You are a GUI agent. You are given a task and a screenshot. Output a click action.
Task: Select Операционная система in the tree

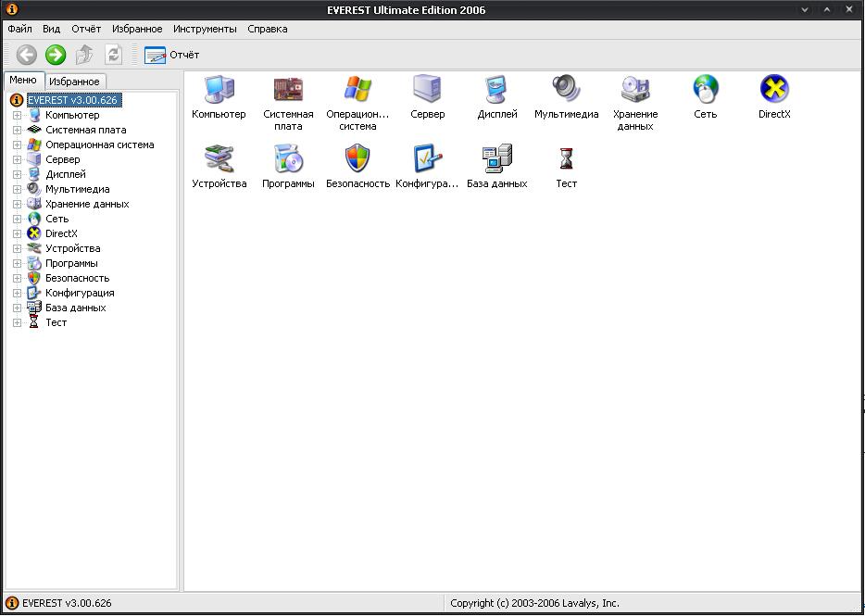(x=99, y=145)
